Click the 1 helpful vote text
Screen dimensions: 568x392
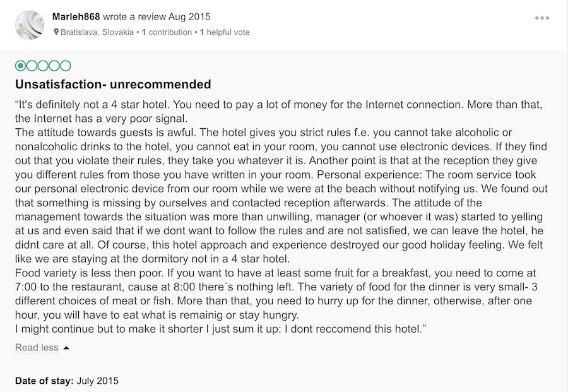click(225, 32)
